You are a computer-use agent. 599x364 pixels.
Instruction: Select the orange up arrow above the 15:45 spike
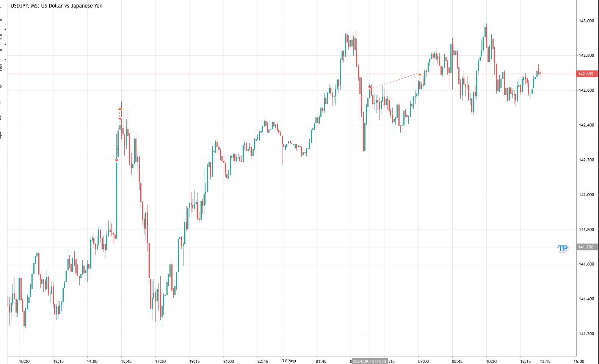pos(120,109)
